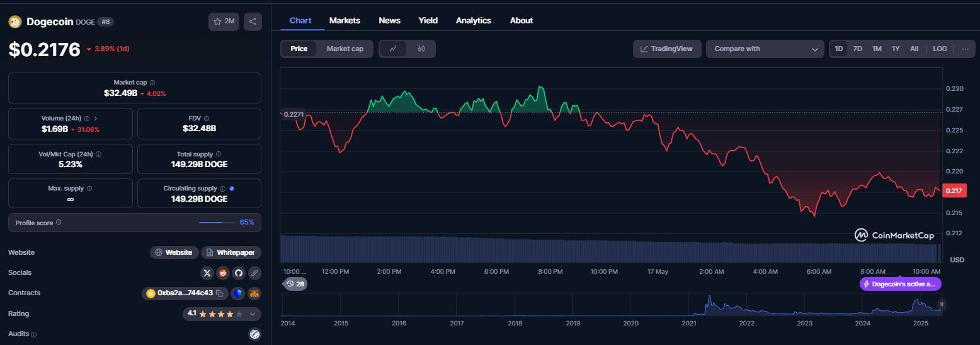
Task: Open the Reddit social icon
Action: click(x=222, y=273)
